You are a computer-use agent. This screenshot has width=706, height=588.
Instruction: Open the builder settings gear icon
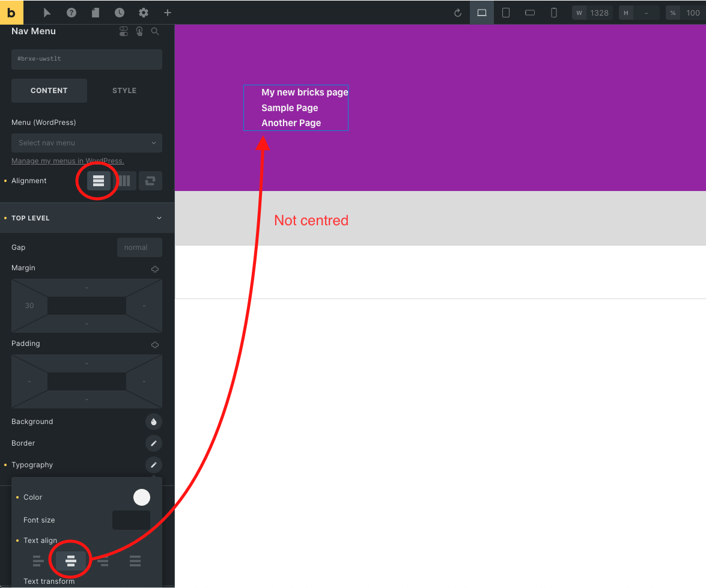143,12
